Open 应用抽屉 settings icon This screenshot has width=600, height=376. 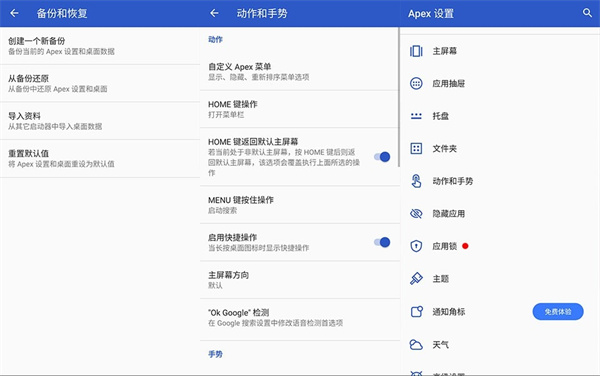click(416, 83)
